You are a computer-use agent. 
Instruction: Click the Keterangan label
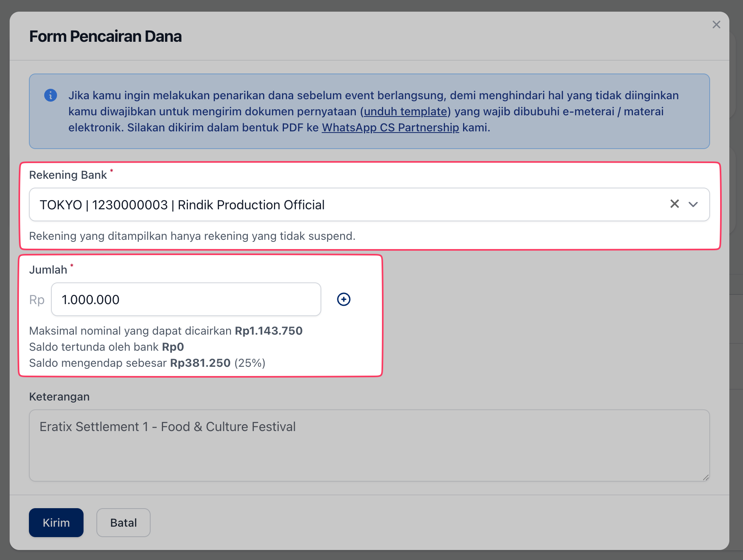coord(59,396)
